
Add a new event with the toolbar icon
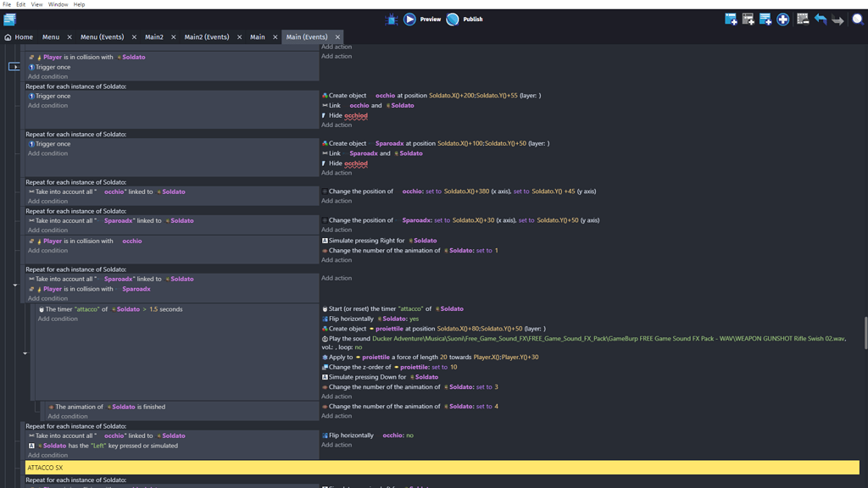coord(731,19)
